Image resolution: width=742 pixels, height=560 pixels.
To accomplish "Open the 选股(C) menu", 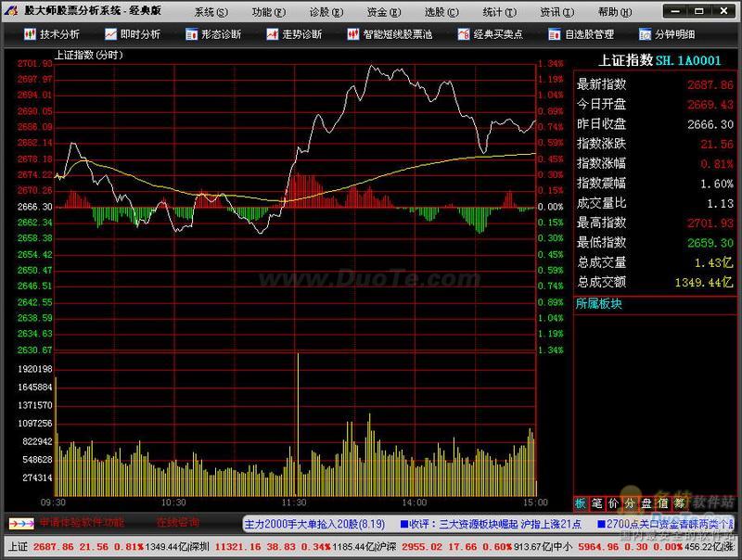I will click(441, 12).
